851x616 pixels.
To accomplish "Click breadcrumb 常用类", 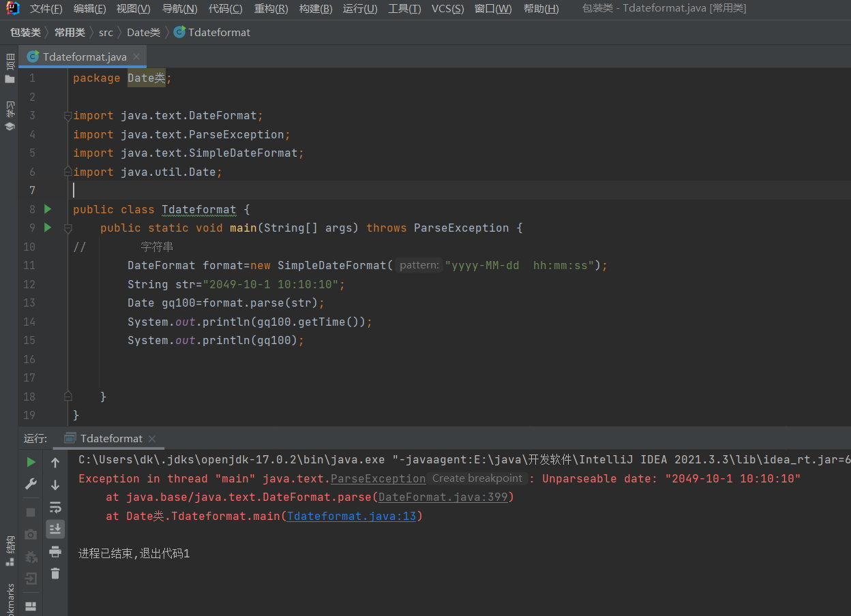I will click(70, 32).
